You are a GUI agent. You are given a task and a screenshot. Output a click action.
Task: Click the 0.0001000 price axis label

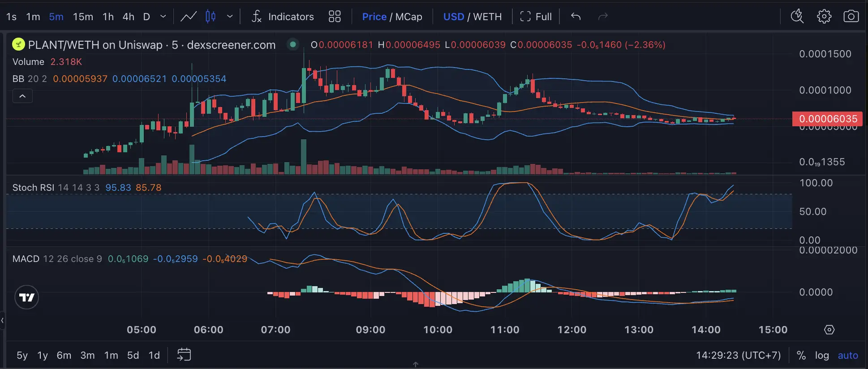click(x=825, y=90)
